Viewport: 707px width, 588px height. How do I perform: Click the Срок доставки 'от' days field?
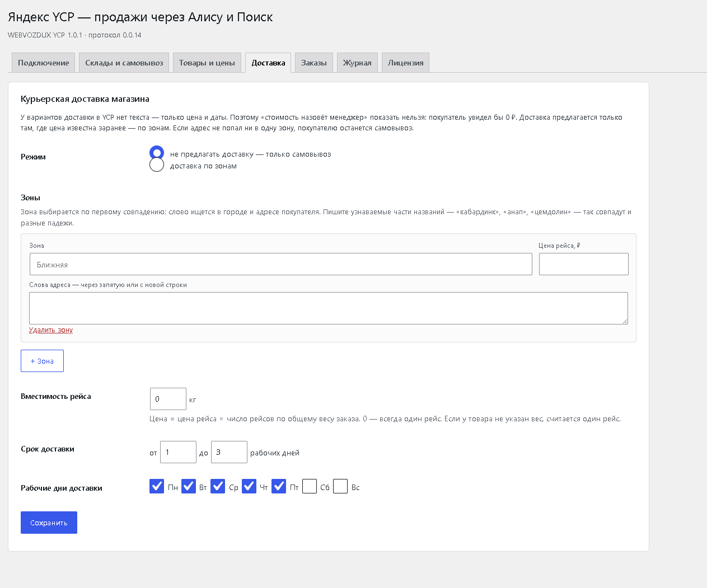click(x=178, y=452)
